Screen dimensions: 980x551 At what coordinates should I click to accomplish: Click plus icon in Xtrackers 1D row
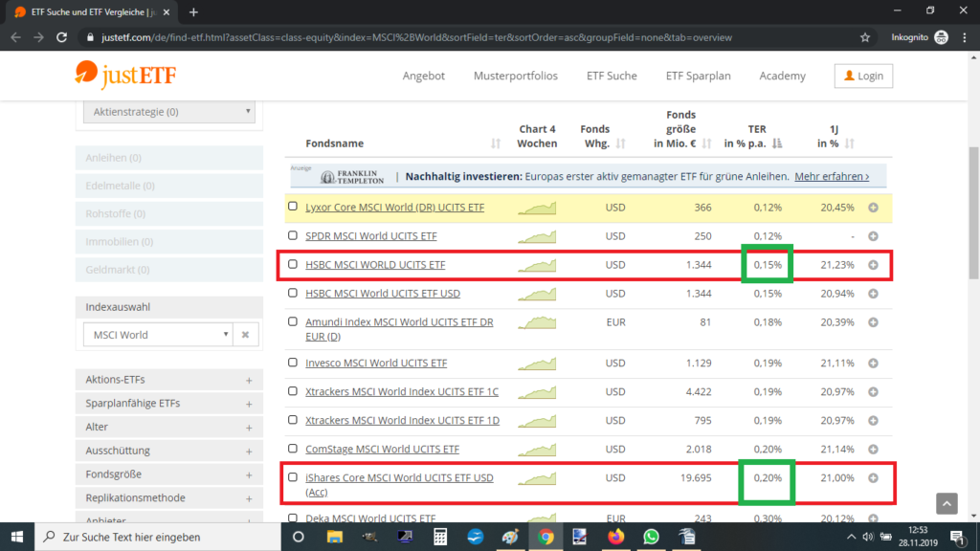click(x=873, y=421)
